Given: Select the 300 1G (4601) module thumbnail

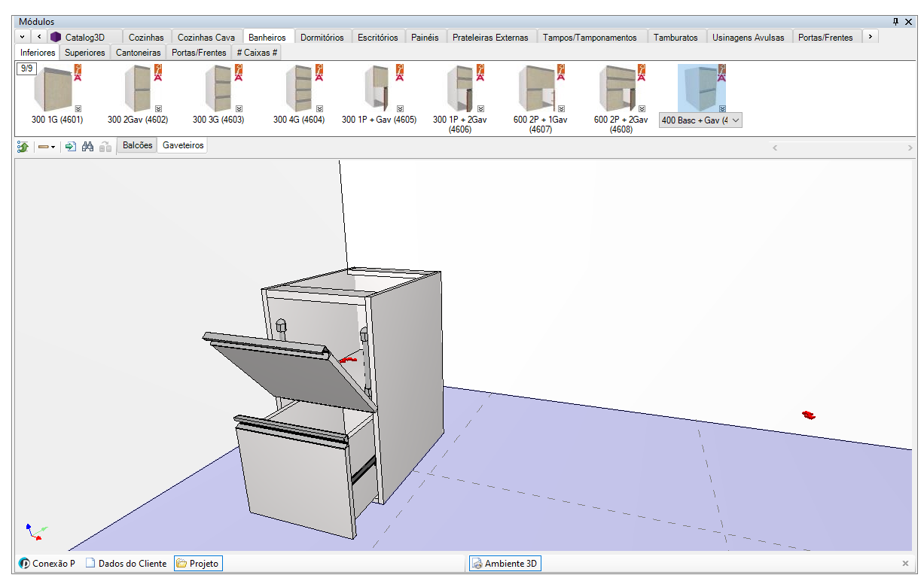Looking at the screenshot, I should pyautogui.click(x=56, y=89).
